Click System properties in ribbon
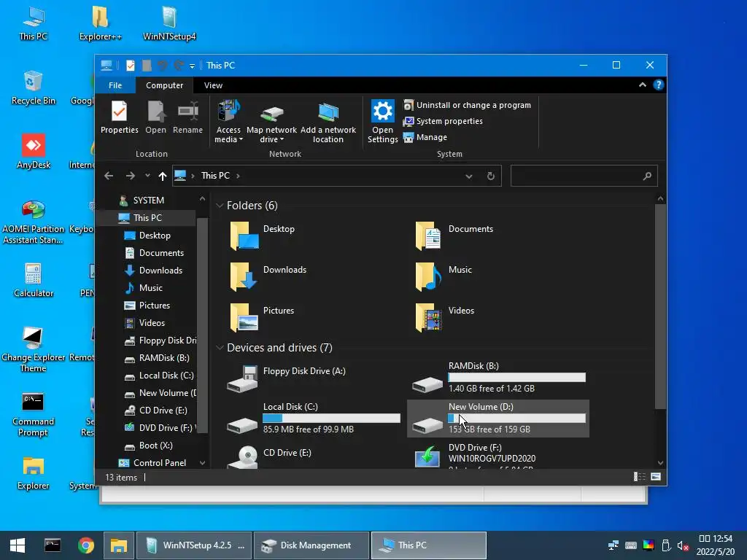This screenshot has width=747, height=560. point(443,121)
